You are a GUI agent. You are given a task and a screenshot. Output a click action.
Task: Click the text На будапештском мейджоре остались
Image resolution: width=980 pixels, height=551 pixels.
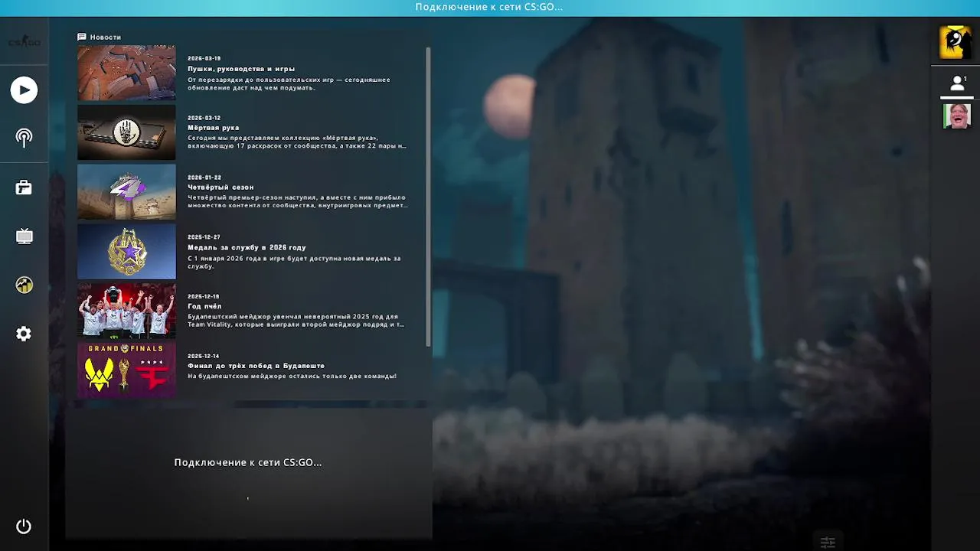[292, 376]
